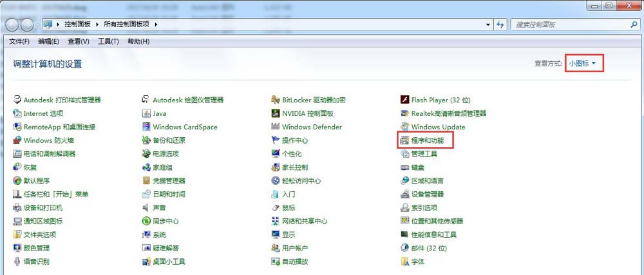Click the Internet 选项 globe icon
The height and width of the screenshot is (275, 644).
point(17,113)
